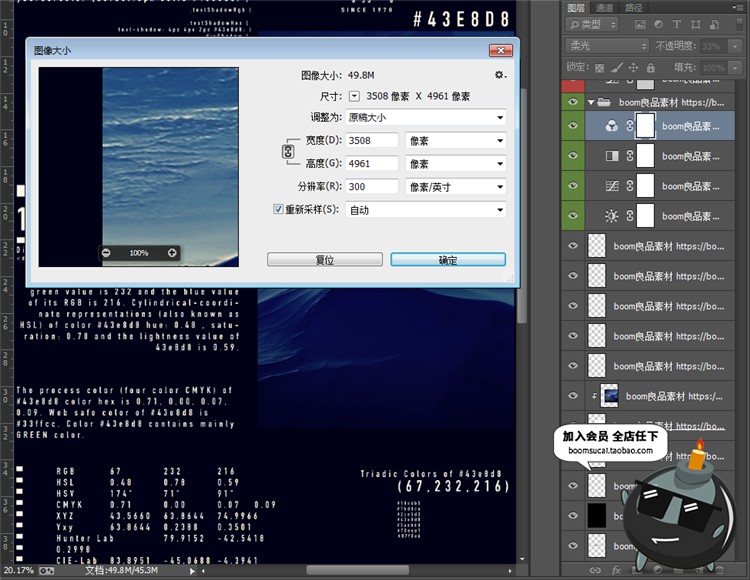Toggle the constrain proportions chain link icon
The width and height of the screenshot is (750, 580).
[x=288, y=152]
